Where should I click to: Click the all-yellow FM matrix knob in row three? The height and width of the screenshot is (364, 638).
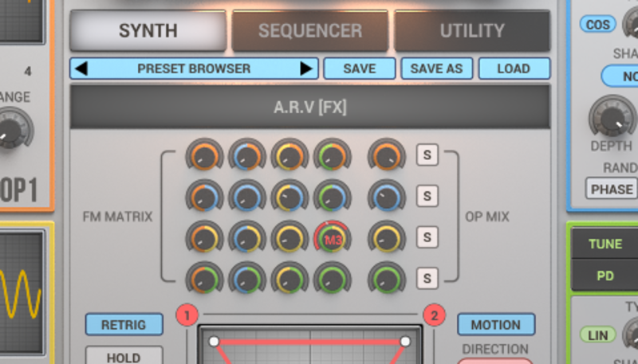(289, 237)
